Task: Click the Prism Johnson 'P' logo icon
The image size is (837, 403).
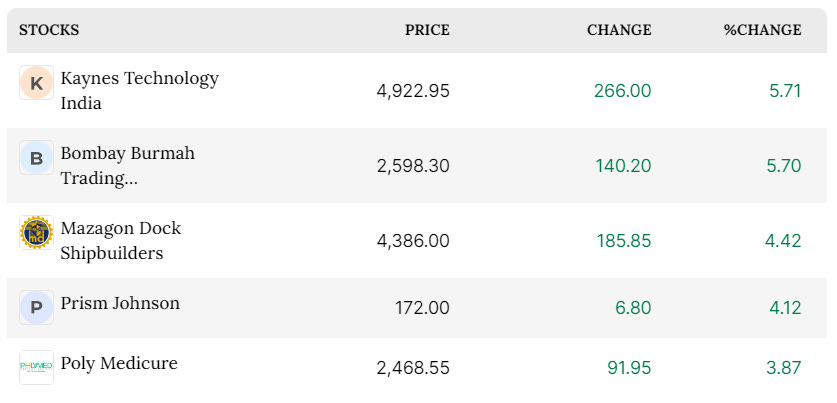Action: pyautogui.click(x=36, y=307)
